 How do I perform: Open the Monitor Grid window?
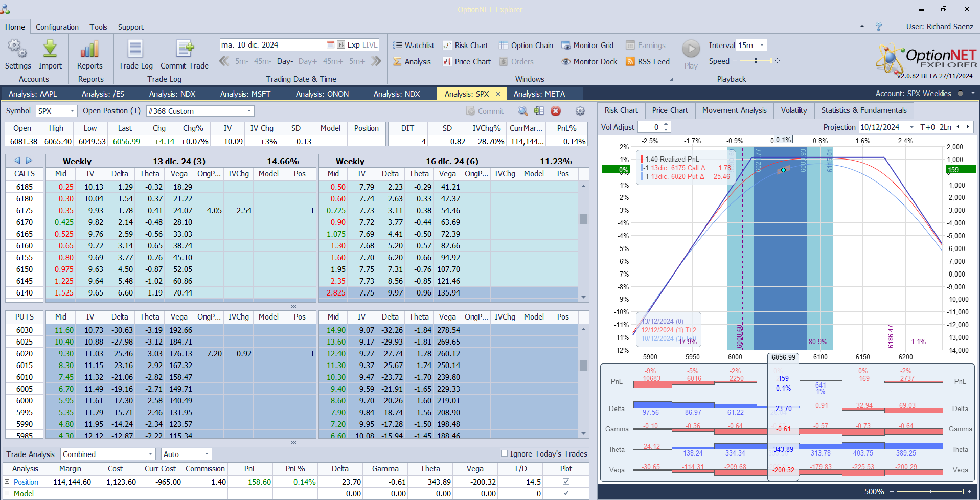click(x=587, y=46)
